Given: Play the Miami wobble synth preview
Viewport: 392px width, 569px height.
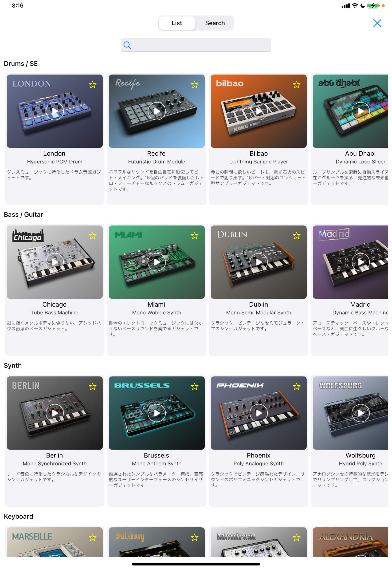Looking at the screenshot, I should 157,262.
